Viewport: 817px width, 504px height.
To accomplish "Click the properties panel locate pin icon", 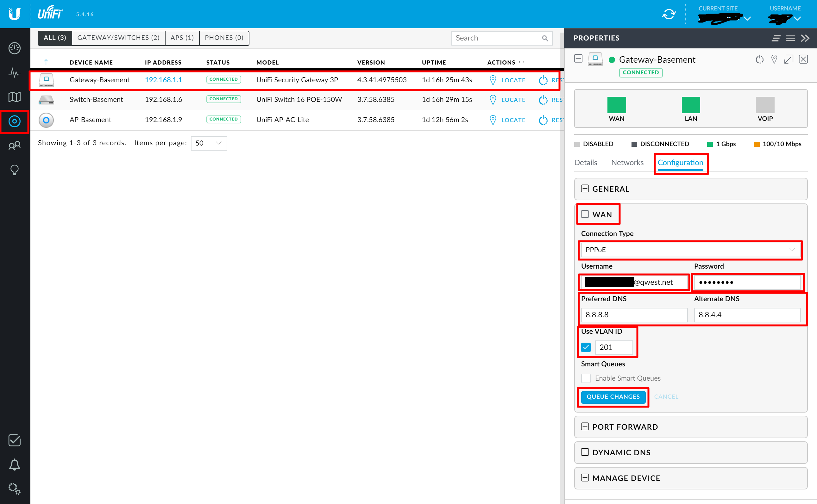I will point(774,59).
